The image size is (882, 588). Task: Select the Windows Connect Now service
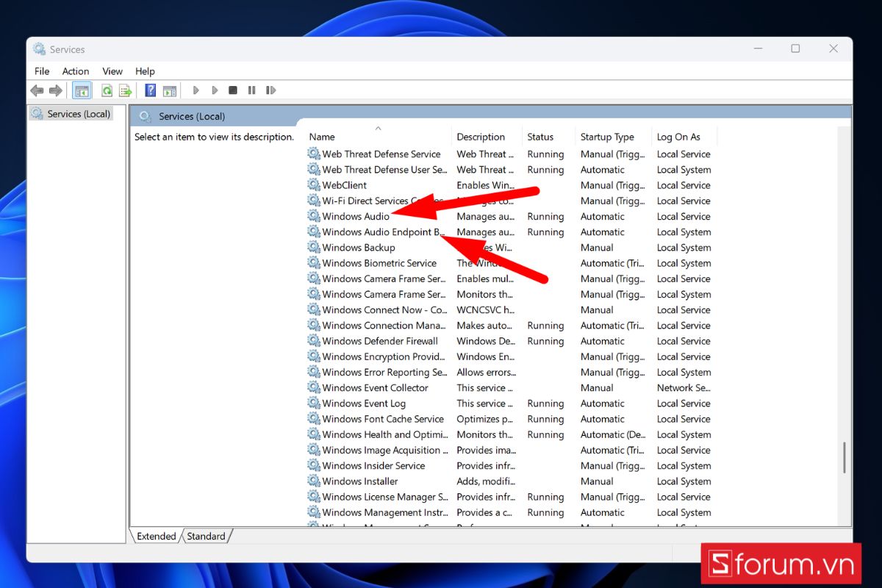[384, 310]
